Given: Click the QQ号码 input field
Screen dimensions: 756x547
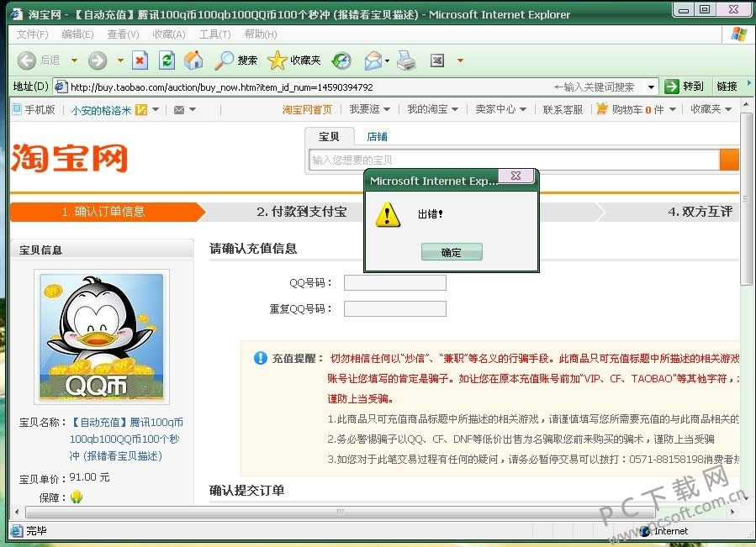Looking at the screenshot, I should point(395,283).
